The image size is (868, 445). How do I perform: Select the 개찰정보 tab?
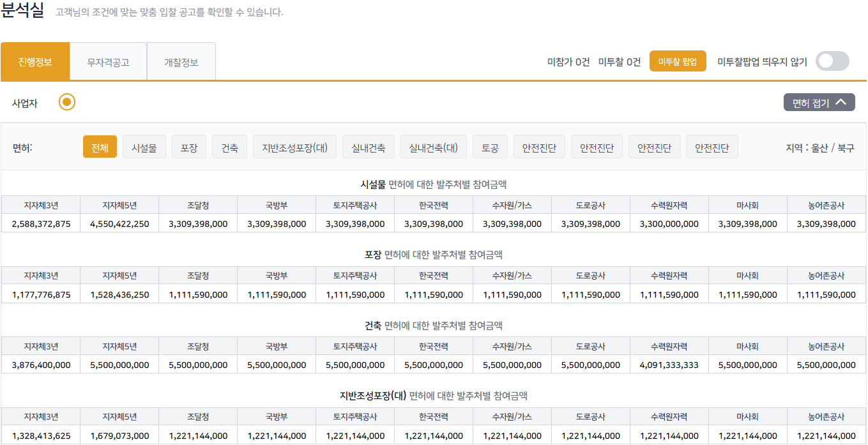point(181,61)
